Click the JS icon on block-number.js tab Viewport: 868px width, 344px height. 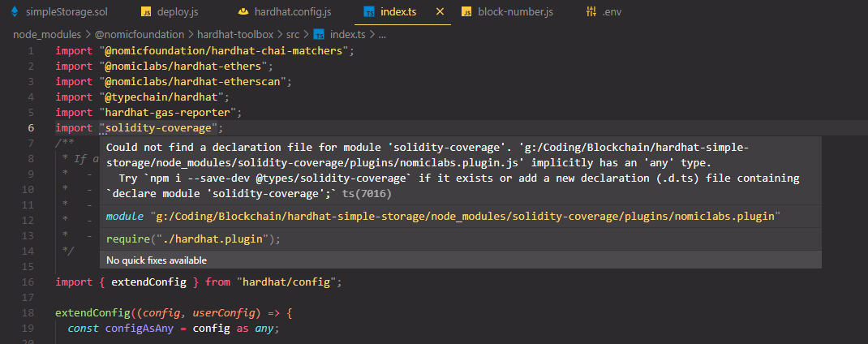pos(466,11)
